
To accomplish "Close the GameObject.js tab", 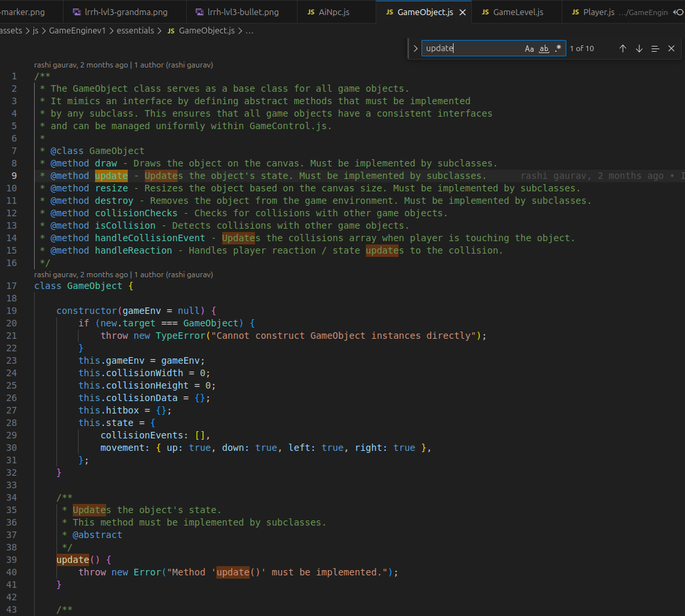I will pos(463,12).
